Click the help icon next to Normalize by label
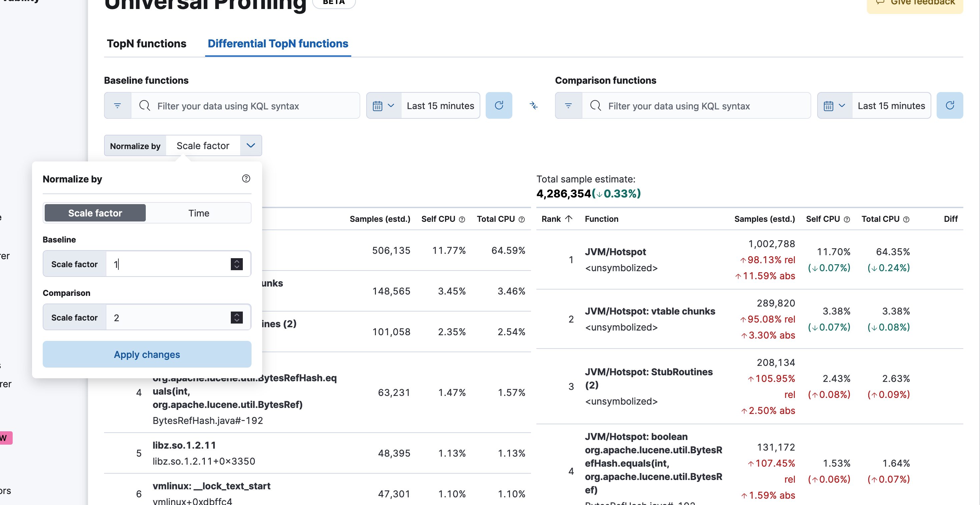980x505 pixels. [247, 179]
